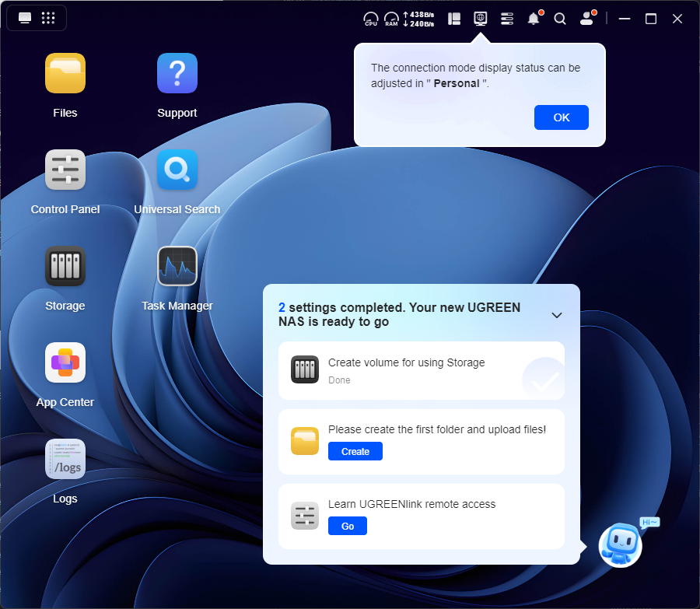Show desktop using the monitor icon
The height and width of the screenshot is (609, 700).
[25, 18]
